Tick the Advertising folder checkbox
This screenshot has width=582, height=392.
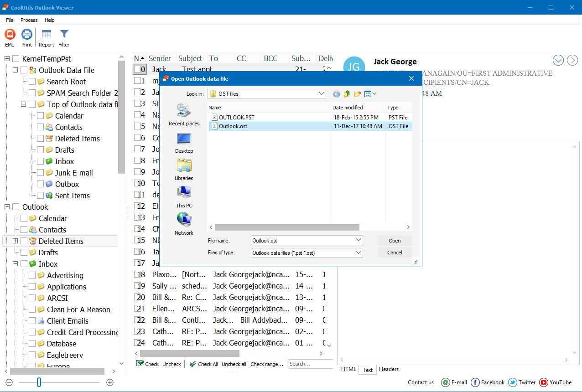click(32, 275)
